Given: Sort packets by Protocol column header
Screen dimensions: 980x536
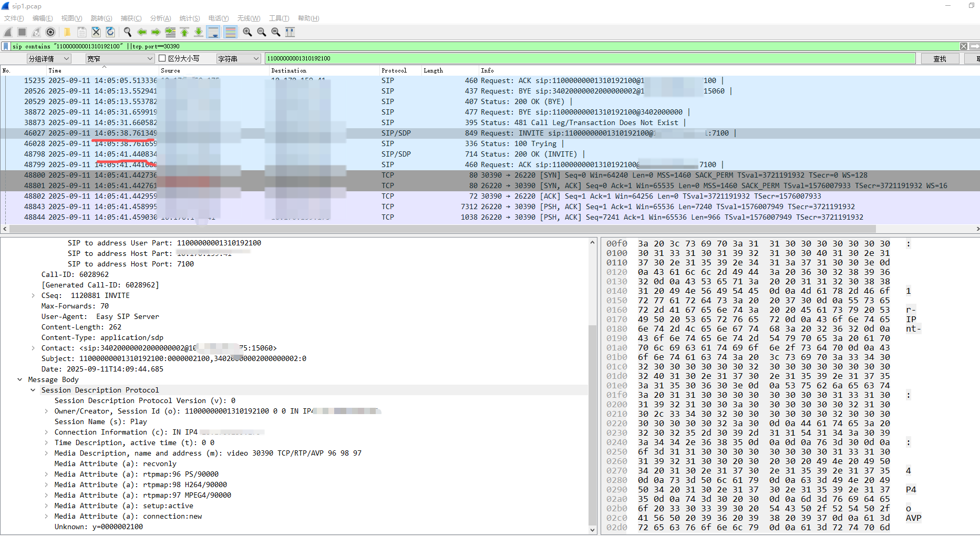Looking at the screenshot, I should click(394, 70).
